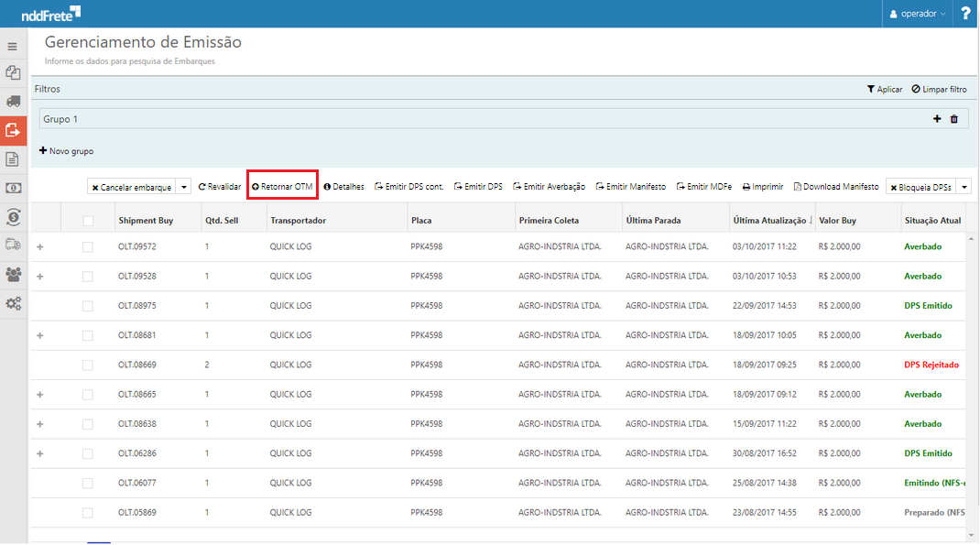Click Limpar filtro to clear the filters
The height and width of the screenshot is (545, 980).
[939, 90]
